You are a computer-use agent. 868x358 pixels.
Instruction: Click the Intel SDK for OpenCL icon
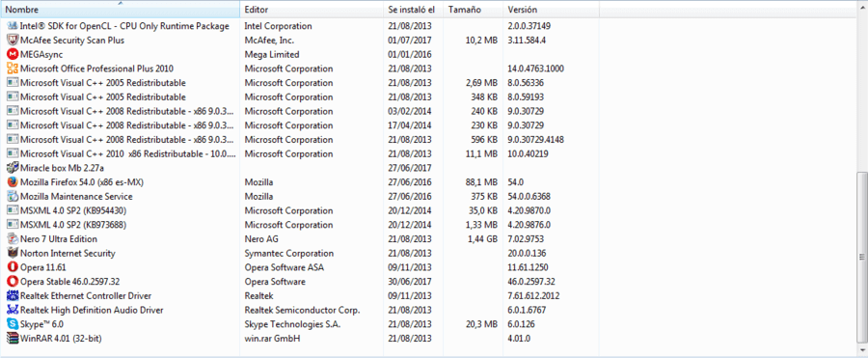13,26
